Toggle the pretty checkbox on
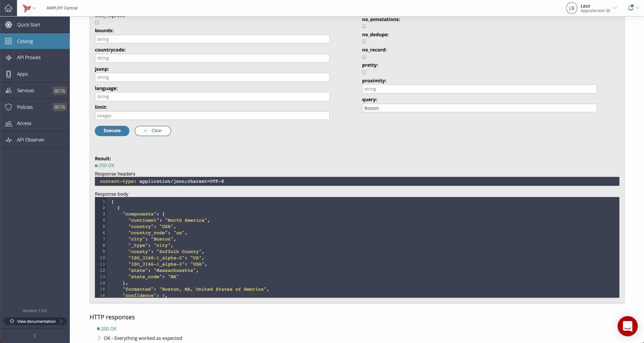This screenshot has height=343, width=644. point(364,73)
